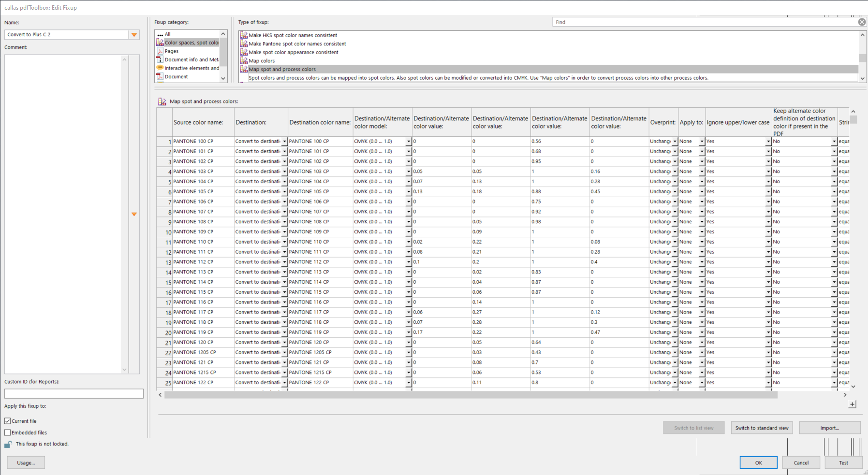Click the Name field Convert to Plus C 2

point(66,35)
